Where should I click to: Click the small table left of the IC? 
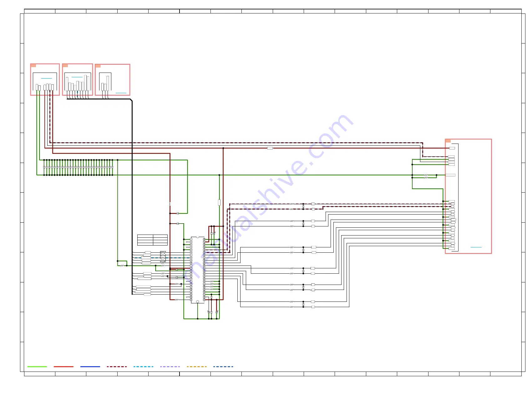[x=152, y=240]
